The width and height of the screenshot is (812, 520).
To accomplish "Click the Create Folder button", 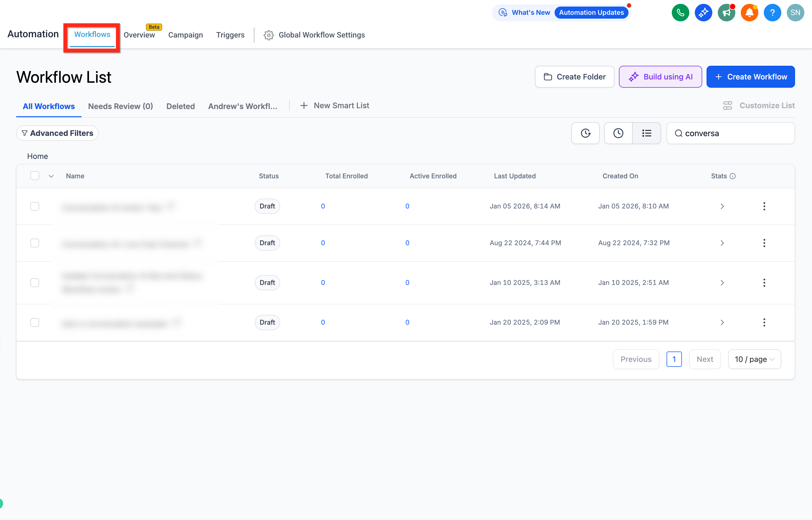I will coord(574,77).
